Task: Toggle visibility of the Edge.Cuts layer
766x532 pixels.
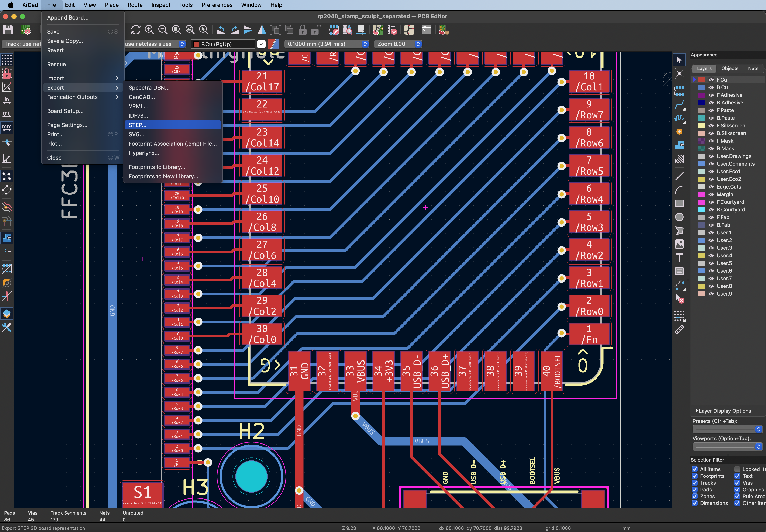Action: click(711, 187)
